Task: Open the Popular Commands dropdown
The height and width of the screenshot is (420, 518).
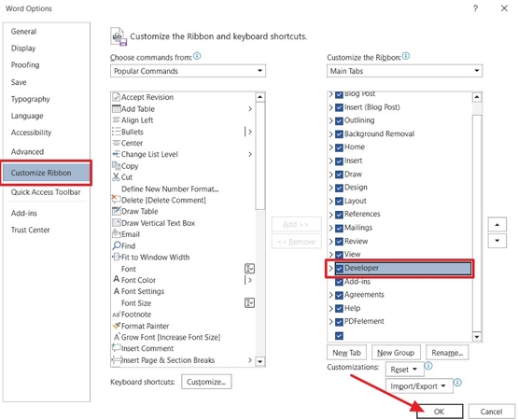Action: tap(188, 71)
